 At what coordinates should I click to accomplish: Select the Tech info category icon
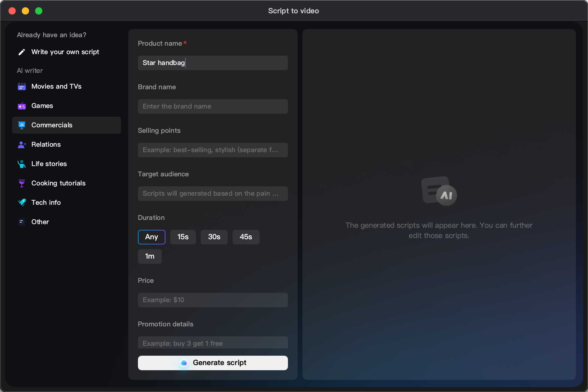(22, 202)
